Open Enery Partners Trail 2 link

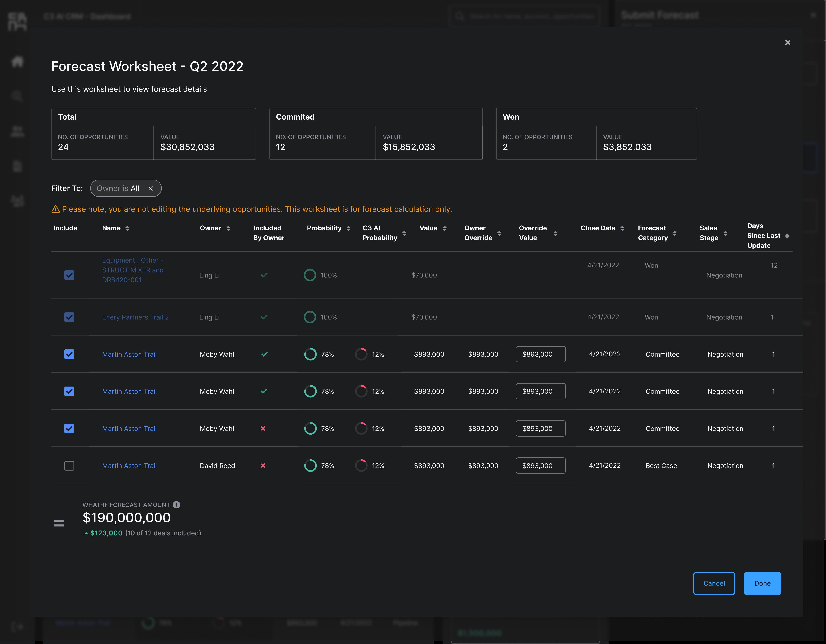[135, 317]
